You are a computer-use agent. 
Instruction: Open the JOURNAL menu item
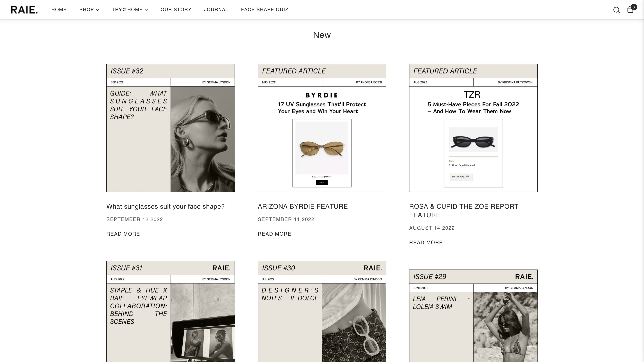(x=216, y=10)
